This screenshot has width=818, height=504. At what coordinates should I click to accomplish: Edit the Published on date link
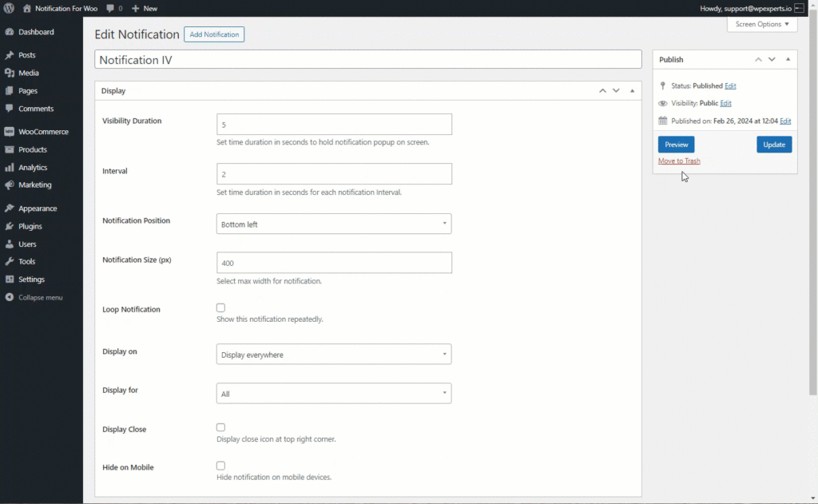[x=785, y=121]
